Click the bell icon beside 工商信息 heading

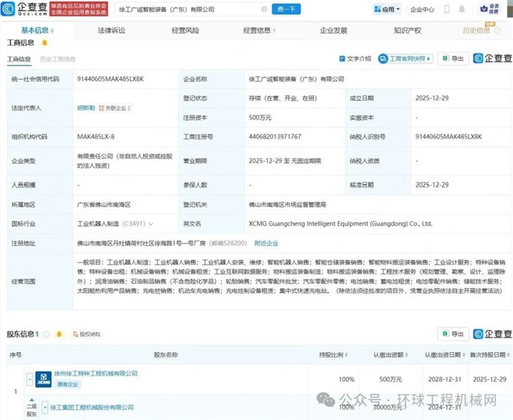(45, 43)
